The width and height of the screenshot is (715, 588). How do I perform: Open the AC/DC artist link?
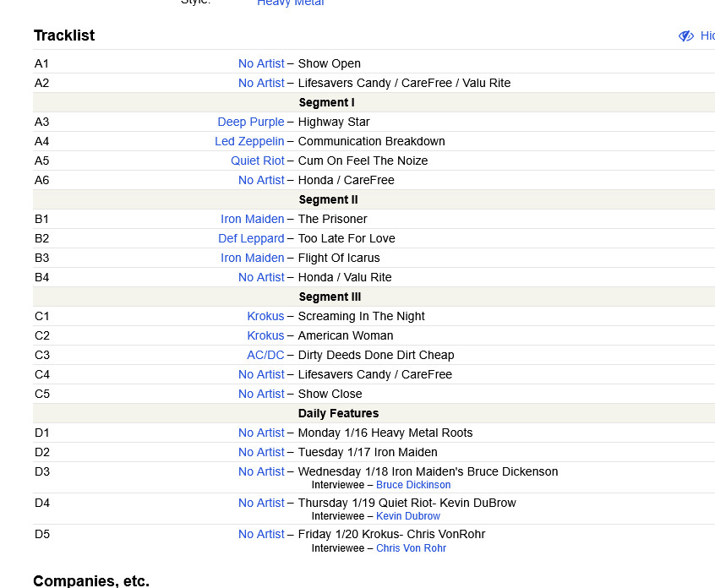[265, 355]
